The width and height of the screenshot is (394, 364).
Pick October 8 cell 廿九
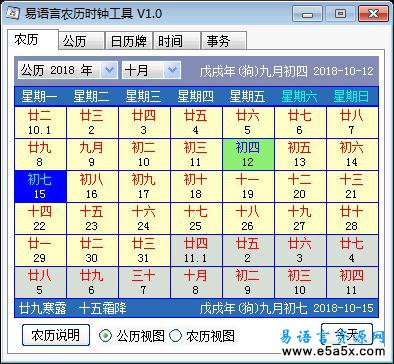pyautogui.click(x=40, y=154)
